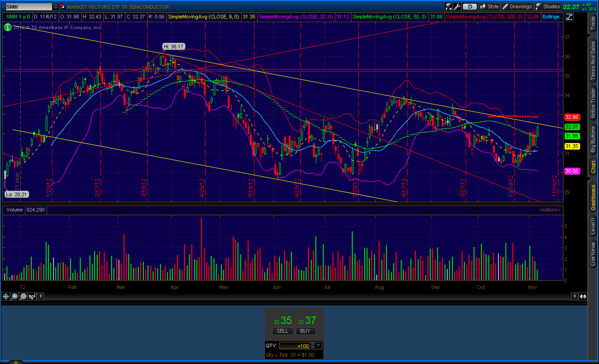Click the crosshair pan icon below the chart

tap(6, 296)
